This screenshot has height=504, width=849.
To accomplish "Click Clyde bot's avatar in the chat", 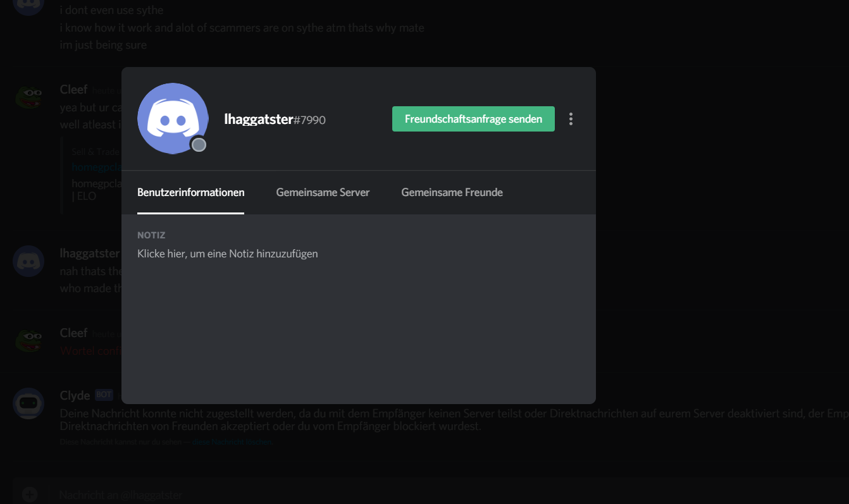I will 28,403.
